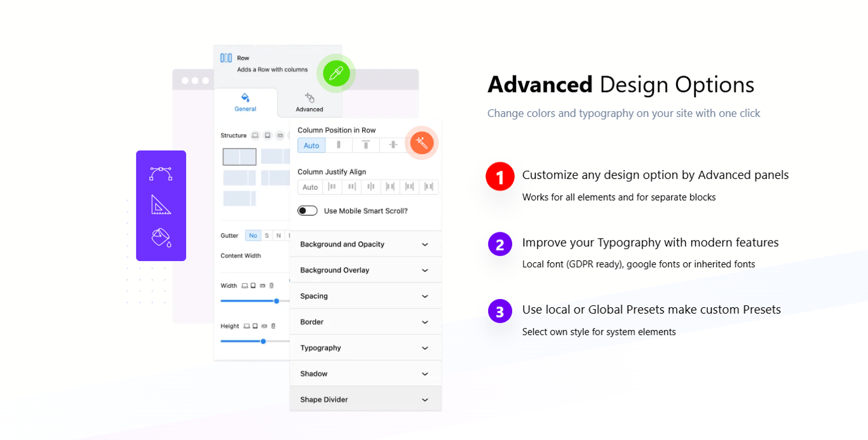This screenshot has width=868, height=440.
Task: Click the landscape mobile icon beside Structure
Action: pos(280,135)
